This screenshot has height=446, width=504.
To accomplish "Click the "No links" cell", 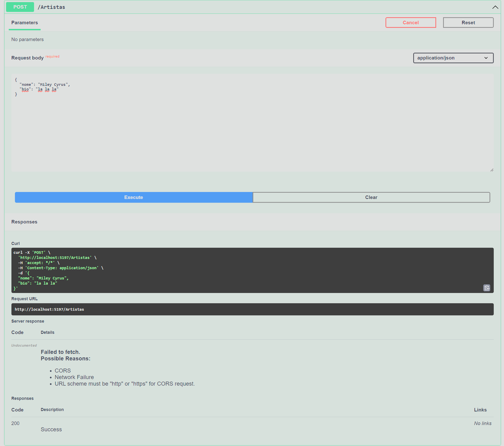I will (x=483, y=423).
